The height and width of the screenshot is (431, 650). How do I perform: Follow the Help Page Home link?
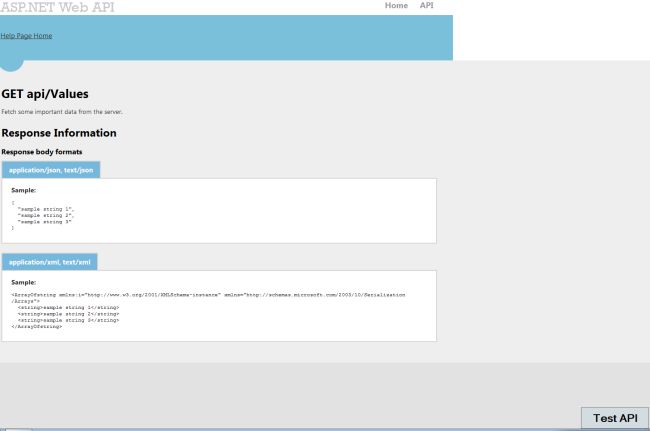tap(27, 36)
